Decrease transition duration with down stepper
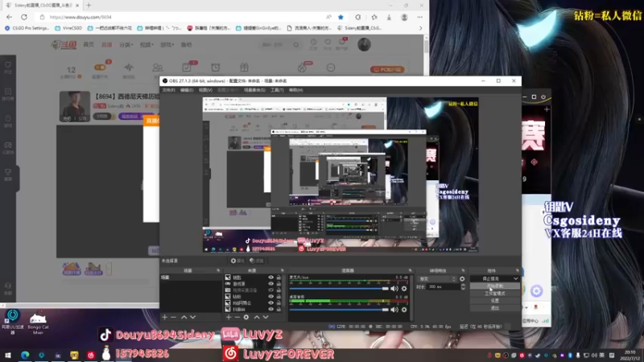The width and height of the screenshot is (644, 362). coord(463,289)
